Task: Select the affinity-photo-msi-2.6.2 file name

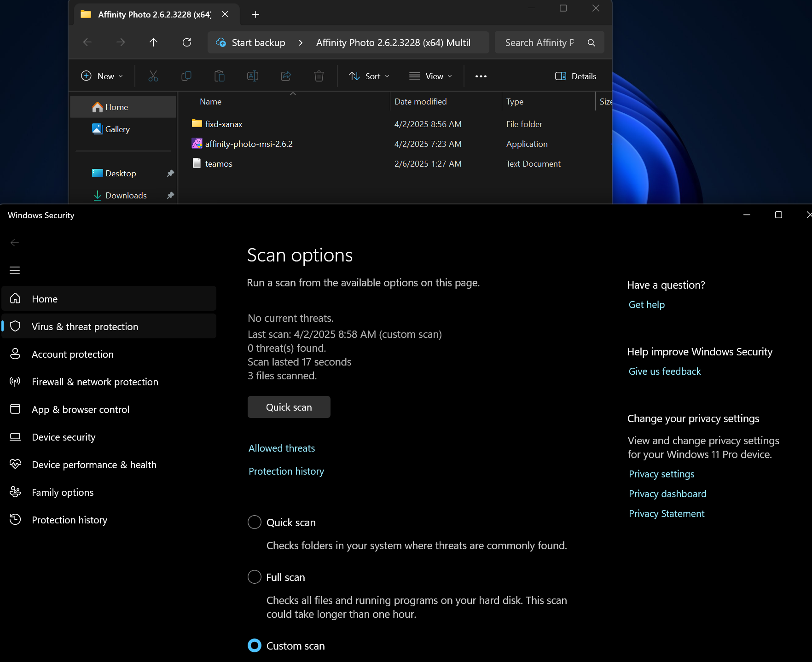Action: [x=249, y=144]
